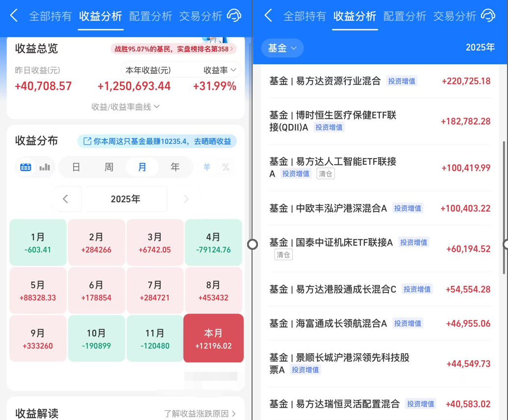Select weekly (周) distribution period

point(109,167)
